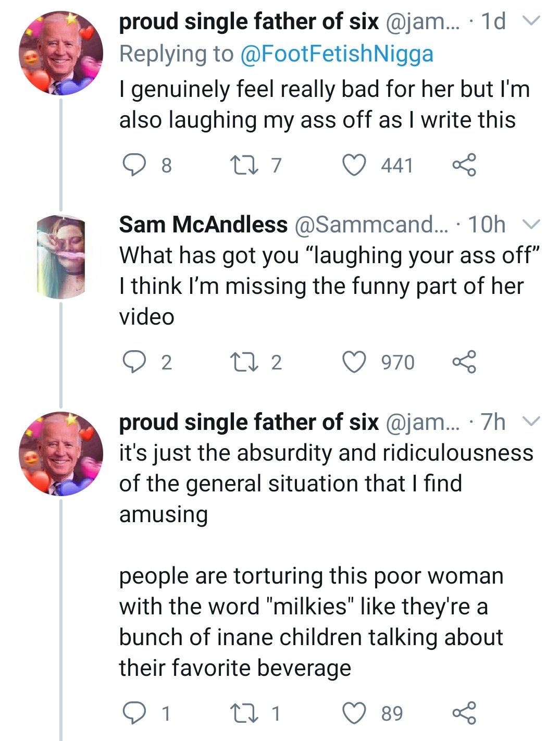Viewport: 560px width, 741px height.
Task: Open the first tweet's author avatar
Action: click(x=61, y=54)
